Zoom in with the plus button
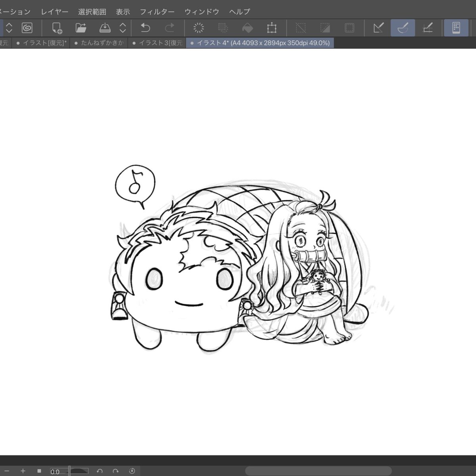 23,471
